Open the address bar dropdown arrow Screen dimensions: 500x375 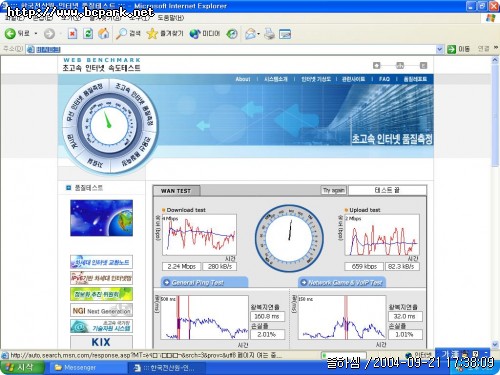coord(439,49)
